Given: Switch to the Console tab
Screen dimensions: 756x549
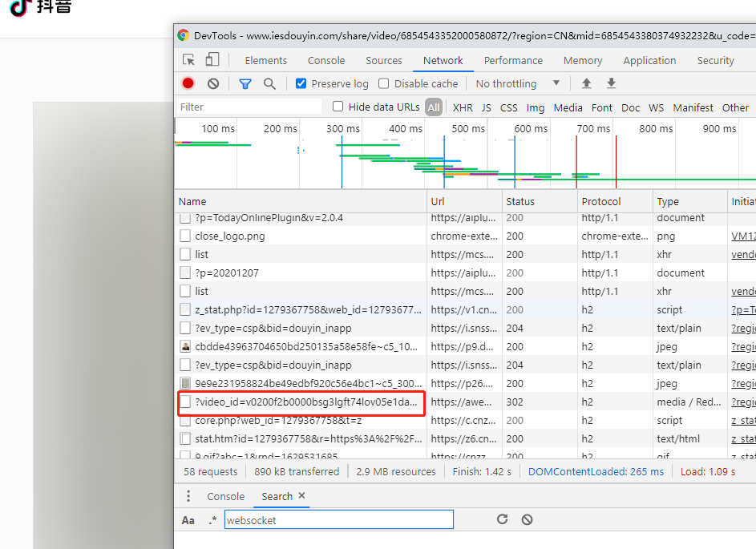Looking at the screenshot, I should click(x=326, y=60).
